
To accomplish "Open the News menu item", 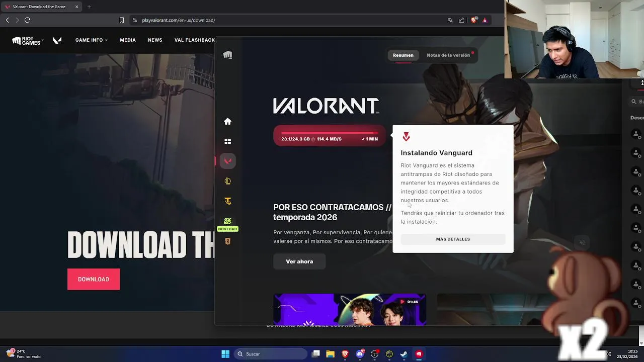I will point(155,40).
